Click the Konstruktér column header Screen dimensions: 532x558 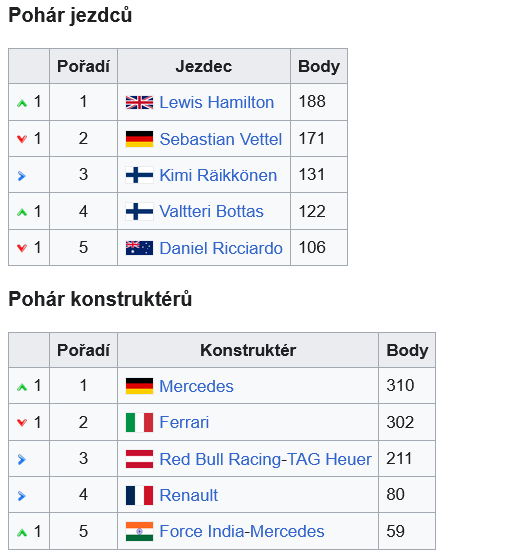coord(248,351)
